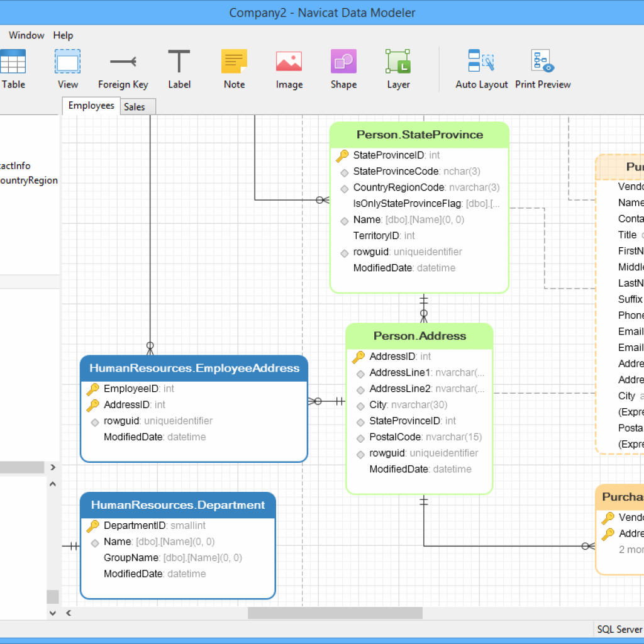Click key icon next to EmployeeID

[x=93, y=389]
